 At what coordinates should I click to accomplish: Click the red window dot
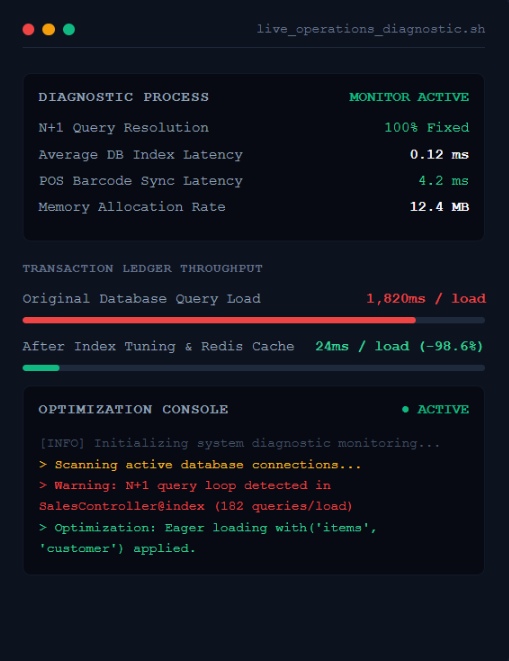[28, 30]
